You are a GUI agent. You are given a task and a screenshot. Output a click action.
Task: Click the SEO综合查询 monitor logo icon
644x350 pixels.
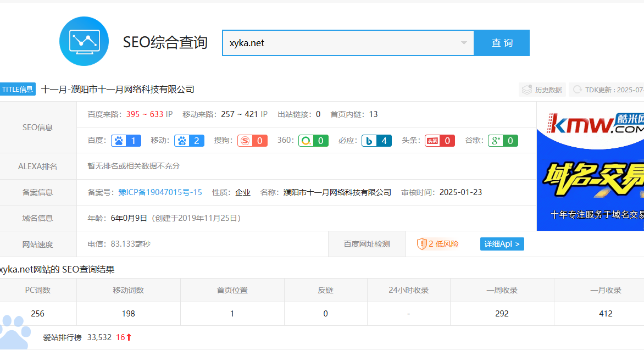tap(84, 41)
